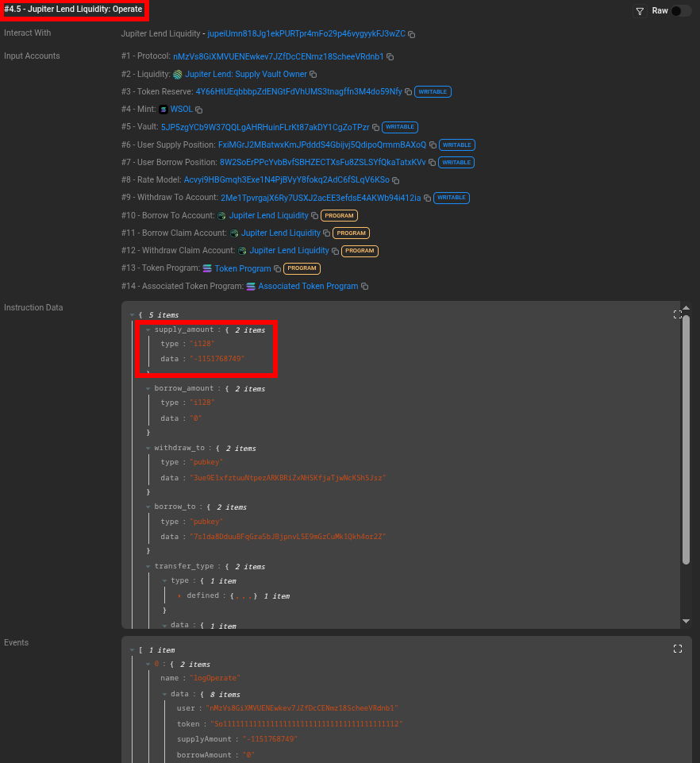Copy the Borrow Claim Account address
Image resolution: width=700 pixels, height=763 pixels.
coord(327,233)
